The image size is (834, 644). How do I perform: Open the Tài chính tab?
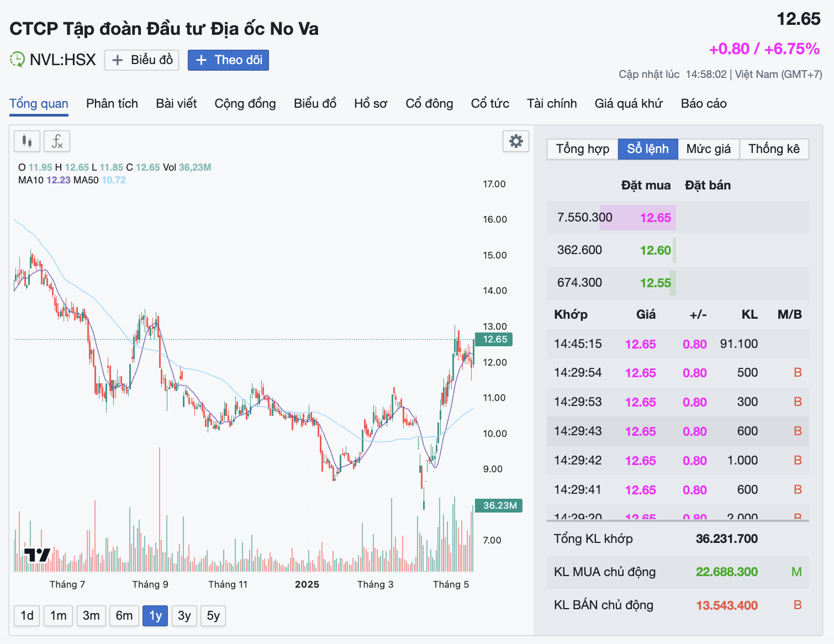point(552,104)
